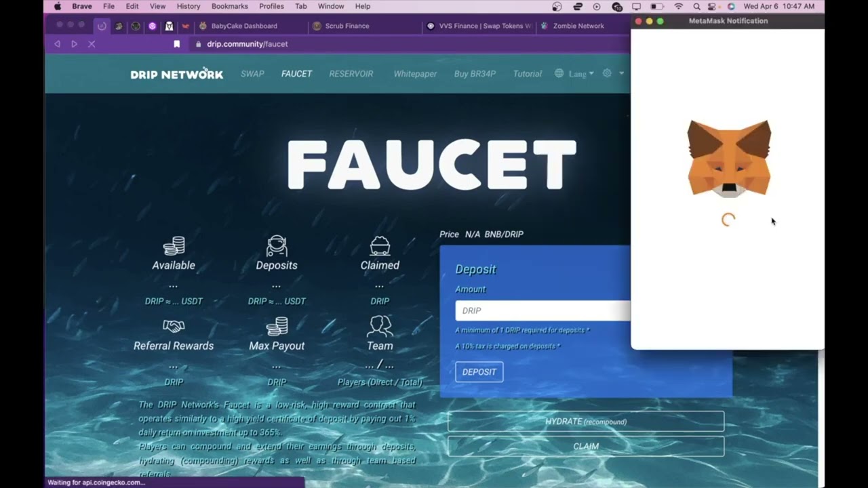Click the DRIP NETWORK logo
This screenshot has height=488, width=868.
pyautogui.click(x=176, y=74)
